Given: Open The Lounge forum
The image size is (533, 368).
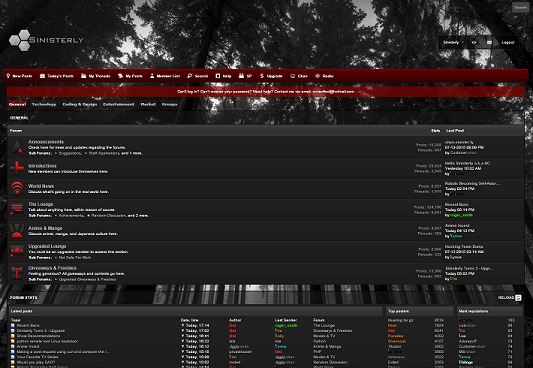Looking at the screenshot, I should click(x=40, y=204).
